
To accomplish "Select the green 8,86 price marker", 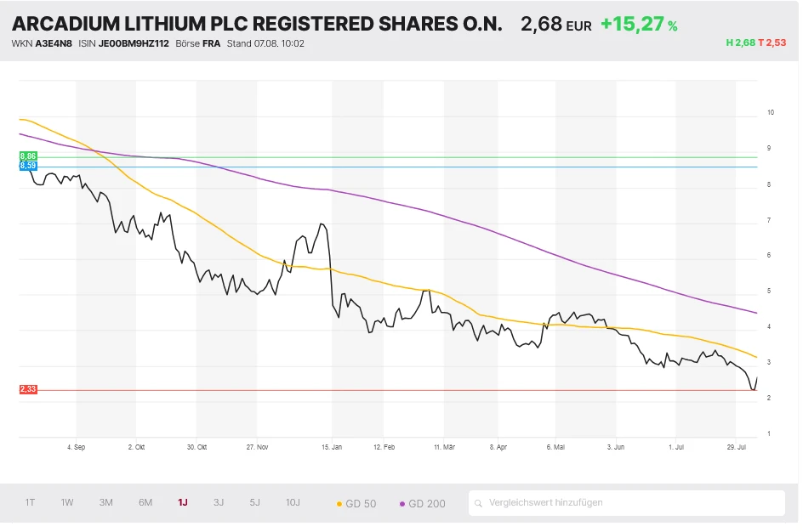I will point(28,156).
